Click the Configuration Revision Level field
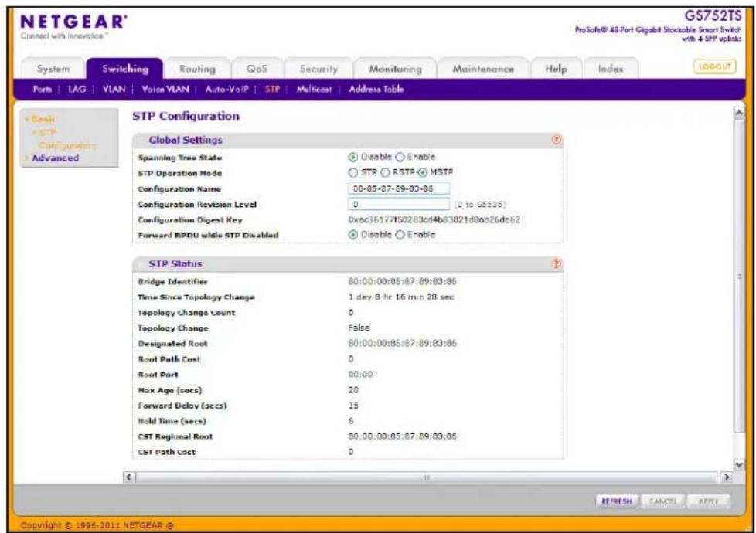The image size is (756, 533). (x=399, y=205)
